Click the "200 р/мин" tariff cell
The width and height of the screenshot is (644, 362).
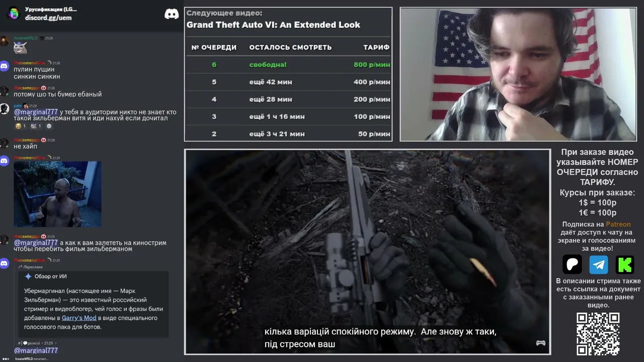pyautogui.click(x=372, y=99)
